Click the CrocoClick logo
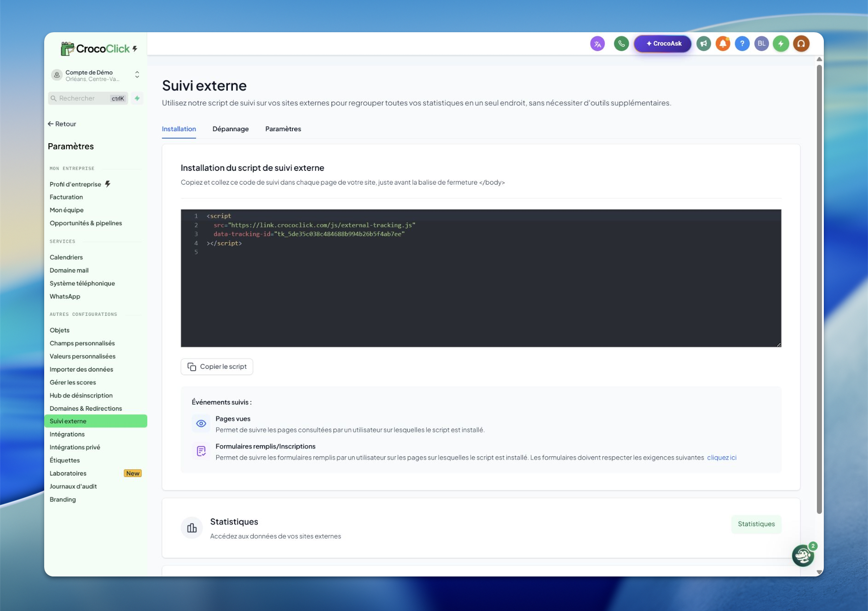 (x=95, y=48)
